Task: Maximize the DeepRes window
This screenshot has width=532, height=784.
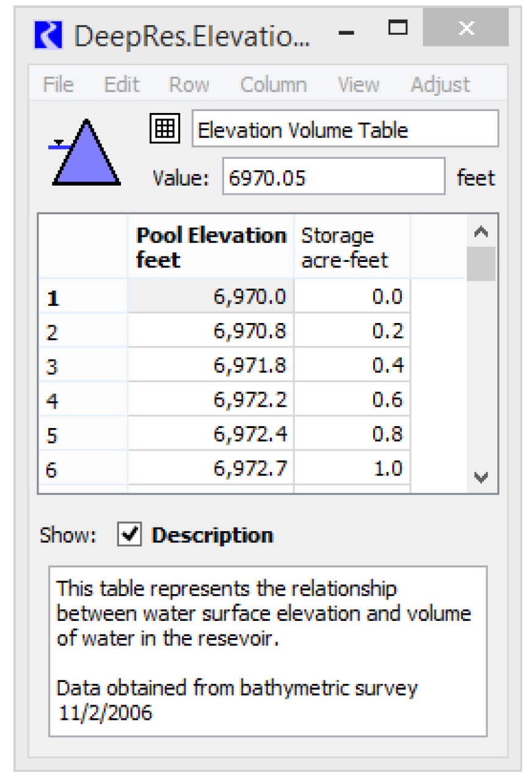Action: 398,28
